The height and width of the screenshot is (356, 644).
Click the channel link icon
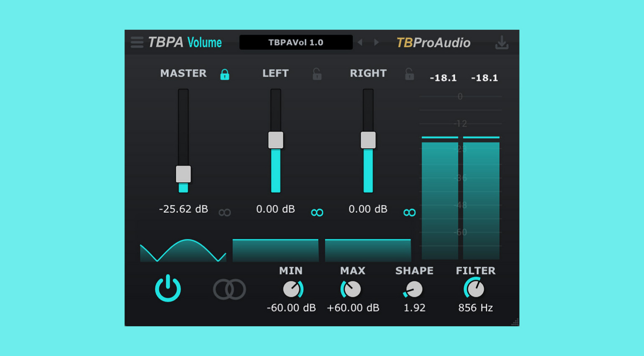(x=229, y=288)
